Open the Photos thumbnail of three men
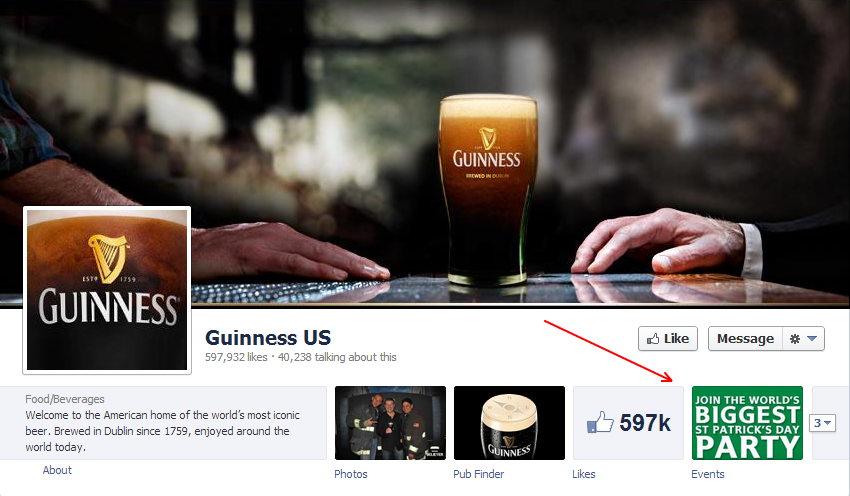Screen dimensions: 850x496 tap(390, 423)
